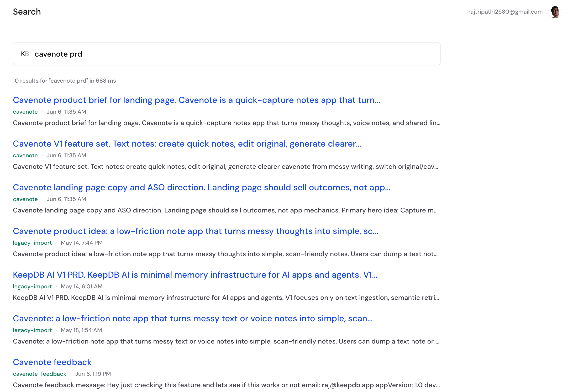Viewport: 568px width, 392px height.
Task: Click the Search page heading
Action: (x=27, y=12)
